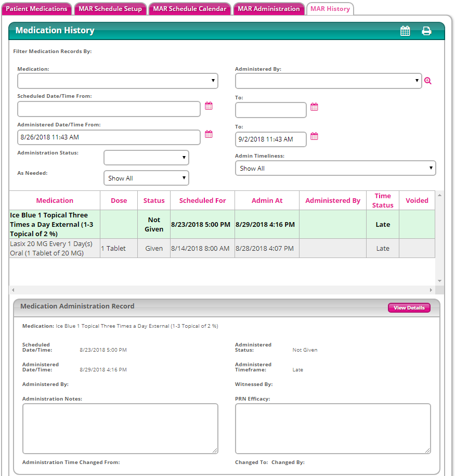Select the Ice Blue 1 Topical medication row
Screen dimensions: 455x476
click(x=222, y=224)
